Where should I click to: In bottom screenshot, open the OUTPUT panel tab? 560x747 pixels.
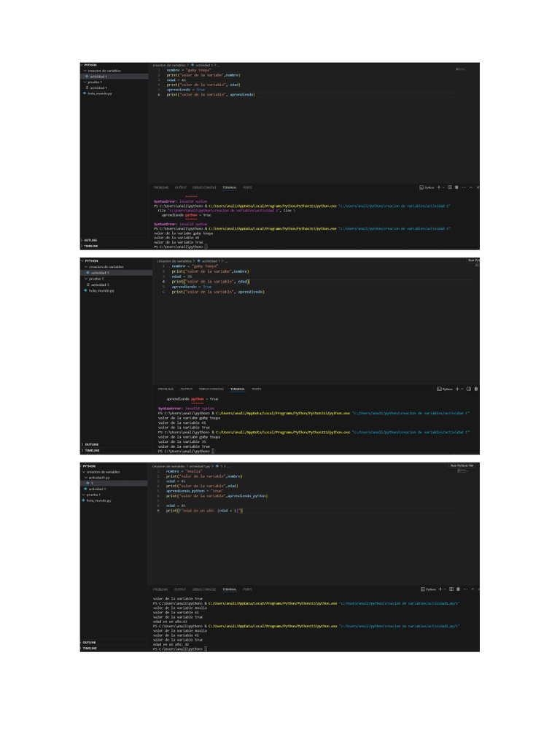point(180,589)
